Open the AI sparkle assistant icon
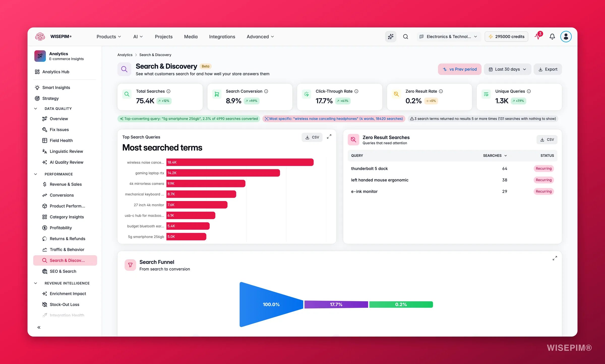This screenshot has width=605, height=364. click(390, 37)
